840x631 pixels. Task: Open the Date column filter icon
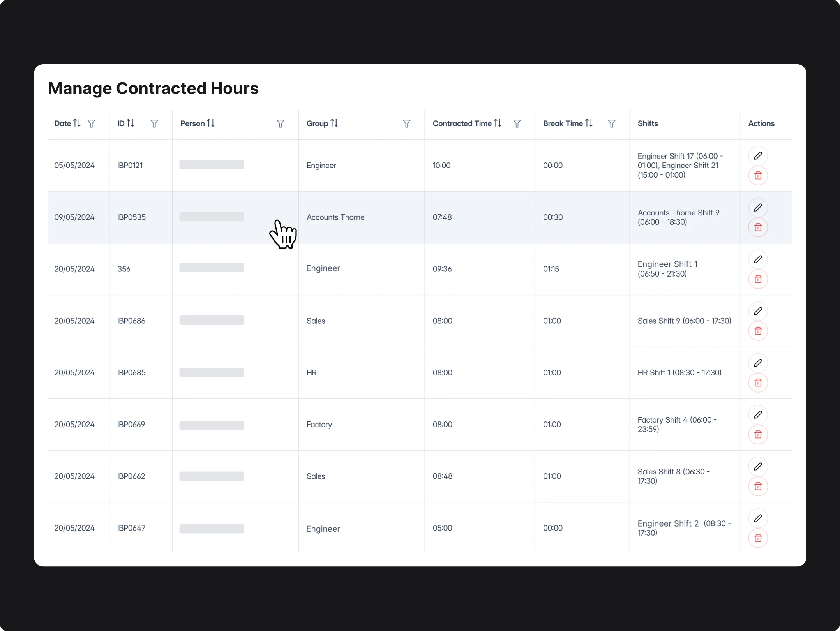92,123
